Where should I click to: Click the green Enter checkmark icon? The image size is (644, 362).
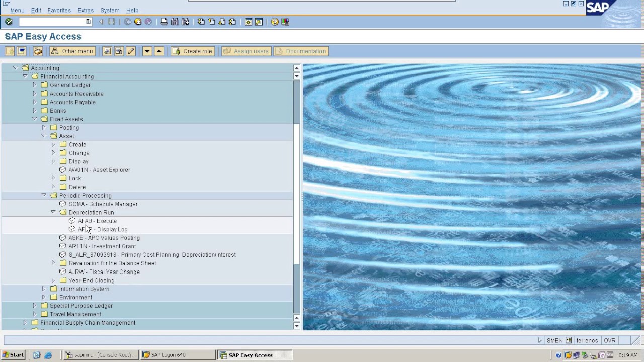click(9, 22)
